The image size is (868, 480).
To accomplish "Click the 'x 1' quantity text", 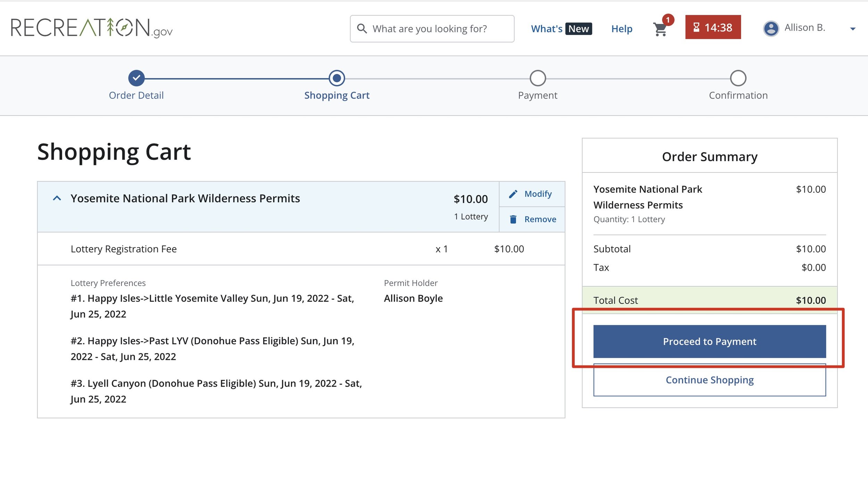I will (442, 249).
